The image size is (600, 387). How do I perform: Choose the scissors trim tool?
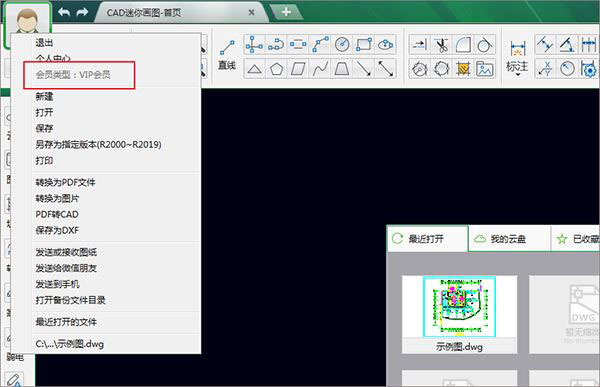tap(441, 45)
